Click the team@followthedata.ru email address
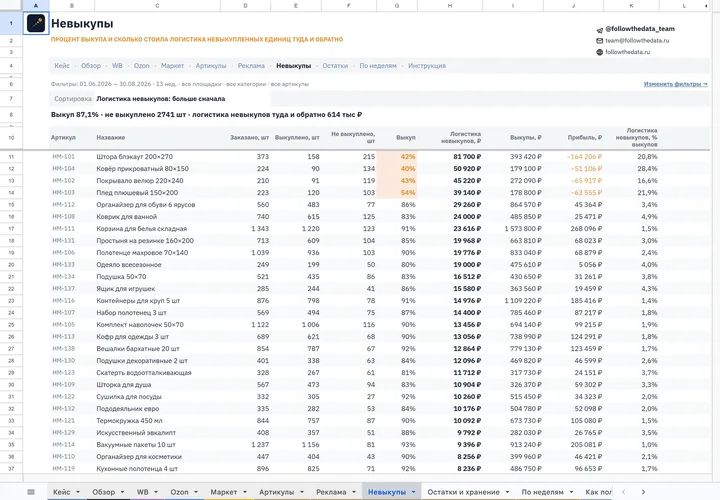720x500 pixels. [637, 40]
